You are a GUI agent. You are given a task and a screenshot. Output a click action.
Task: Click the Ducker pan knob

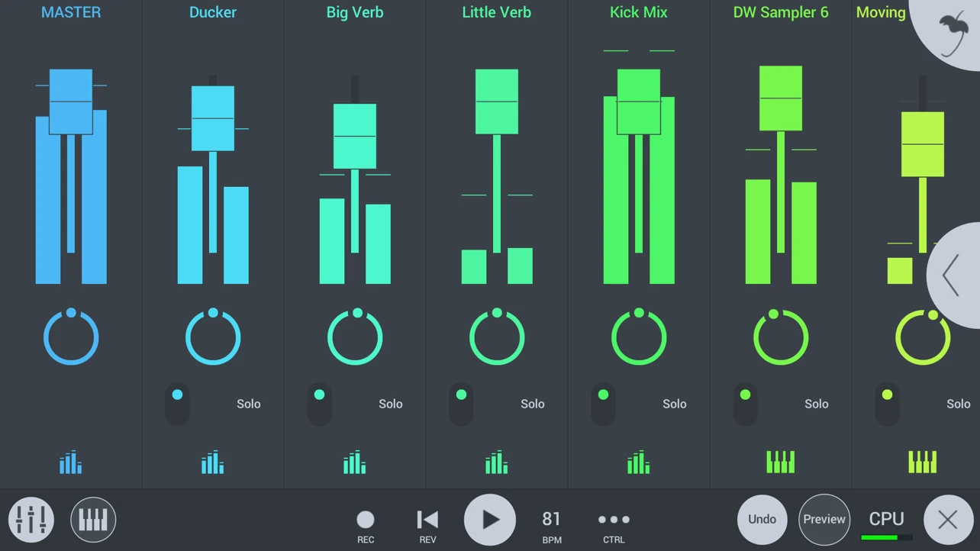[x=213, y=337]
